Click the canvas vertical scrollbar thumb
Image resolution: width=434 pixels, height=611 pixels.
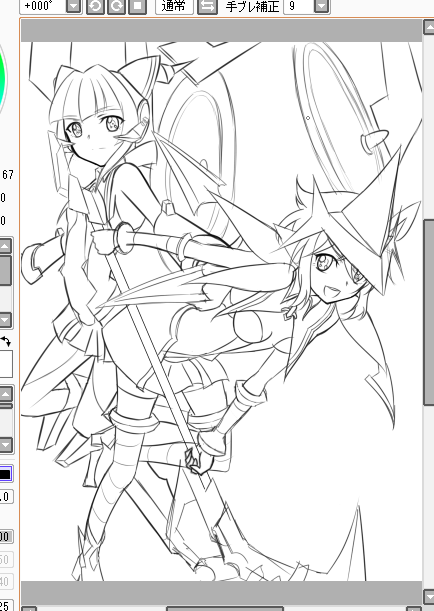click(429, 313)
